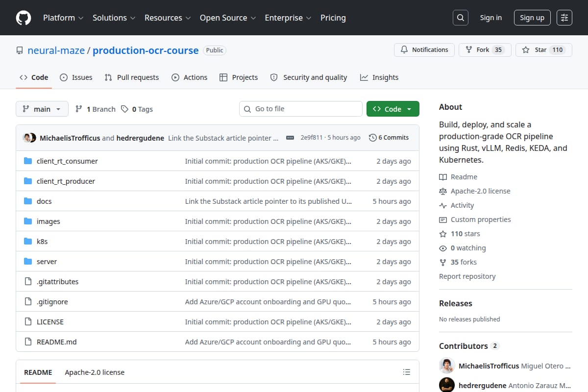This screenshot has height=392, width=588.
Task: Click the fork icon in Fork button
Action: pyautogui.click(x=469, y=50)
